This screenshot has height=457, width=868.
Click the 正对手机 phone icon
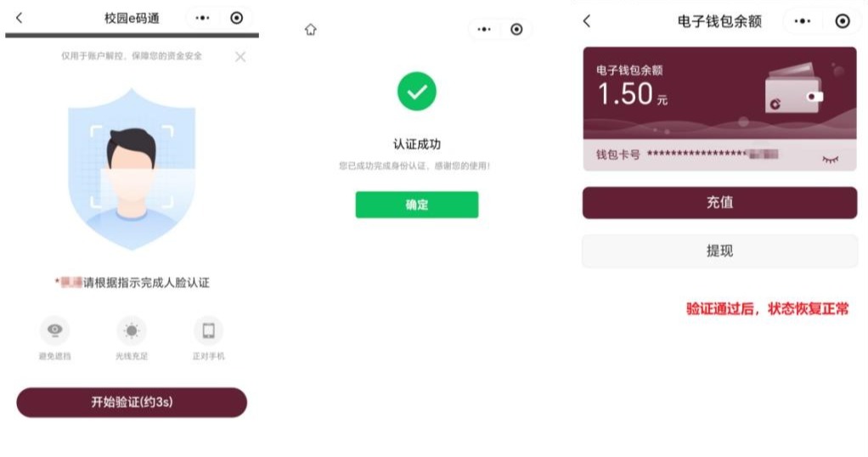pyautogui.click(x=208, y=330)
